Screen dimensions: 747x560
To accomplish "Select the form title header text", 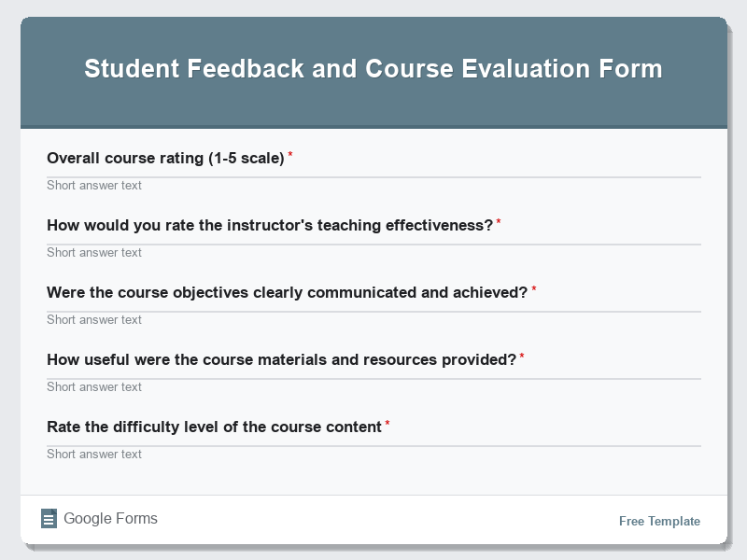I will point(373,68).
